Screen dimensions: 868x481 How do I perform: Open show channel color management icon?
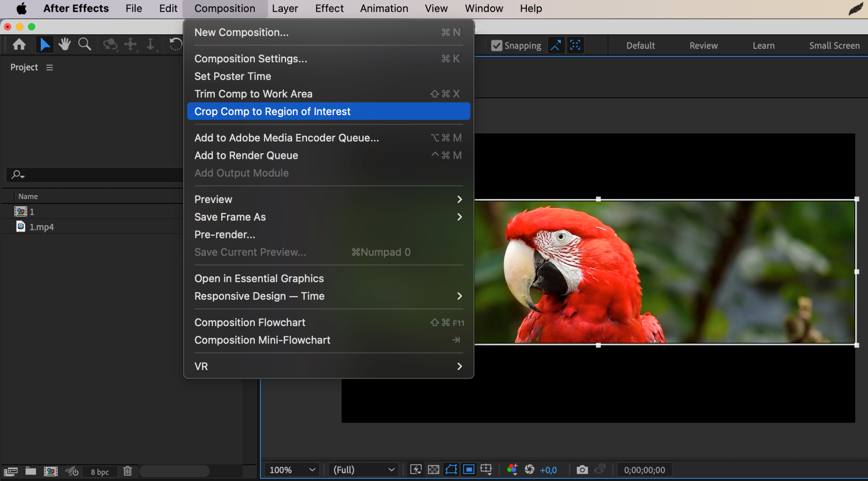pyautogui.click(x=512, y=470)
